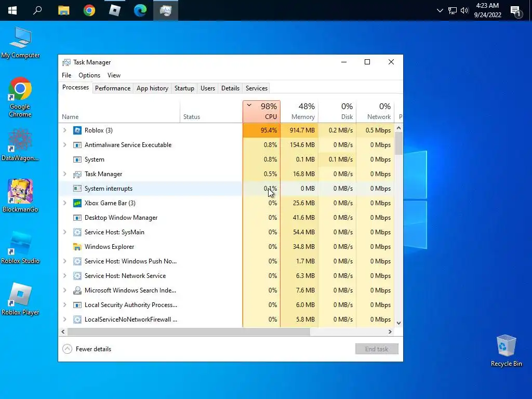The height and width of the screenshot is (399, 532).
Task: Expand Service Host: Network Service
Action: pos(65,276)
